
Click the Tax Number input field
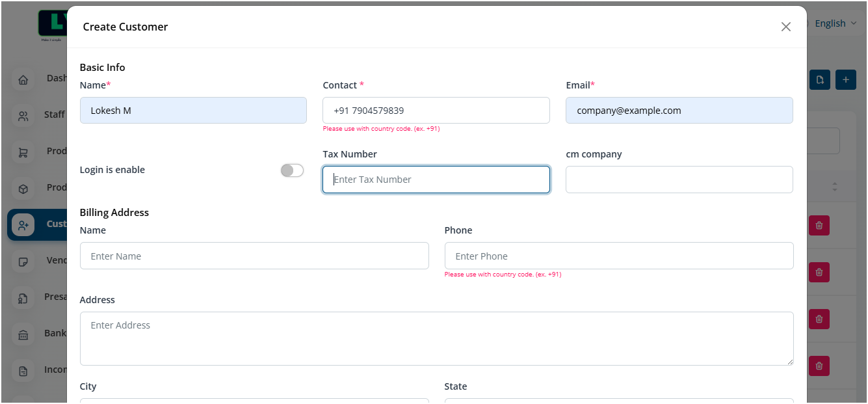point(436,179)
